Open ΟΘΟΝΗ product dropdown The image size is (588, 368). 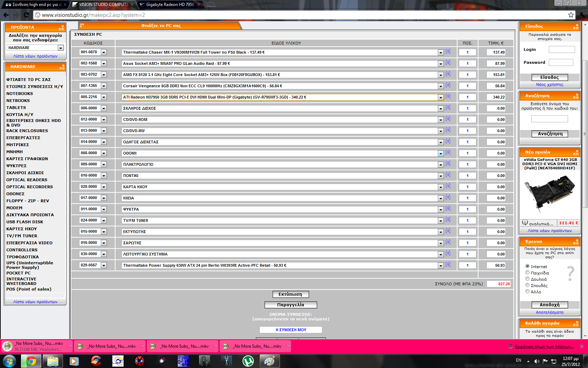click(x=441, y=154)
